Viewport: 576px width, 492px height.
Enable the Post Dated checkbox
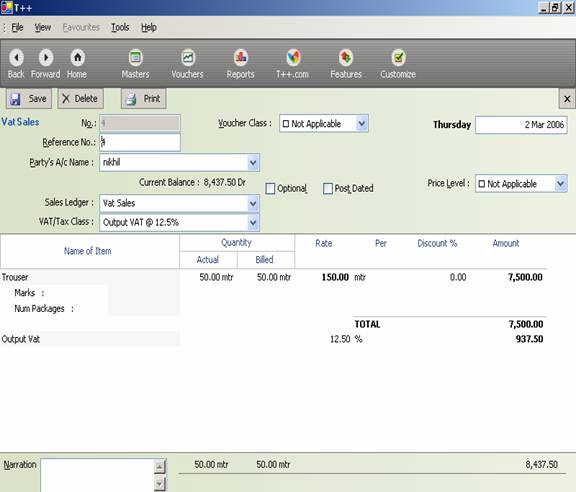click(x=328, y=188)
